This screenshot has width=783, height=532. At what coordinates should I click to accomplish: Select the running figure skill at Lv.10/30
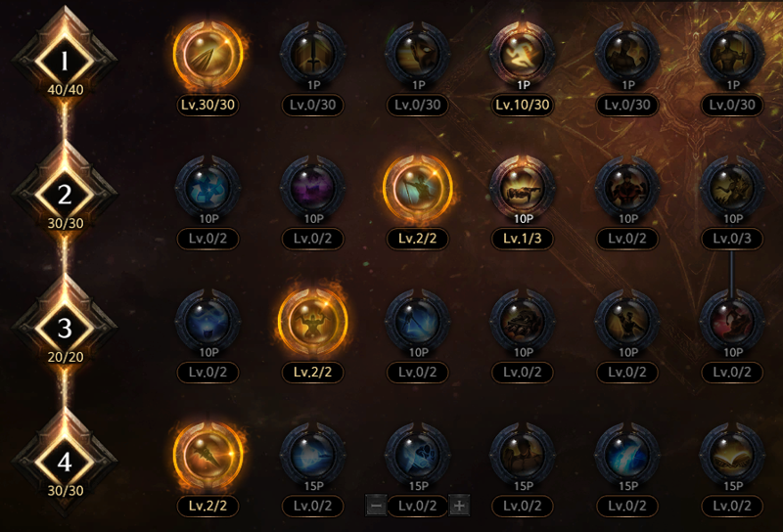point(523,54)
